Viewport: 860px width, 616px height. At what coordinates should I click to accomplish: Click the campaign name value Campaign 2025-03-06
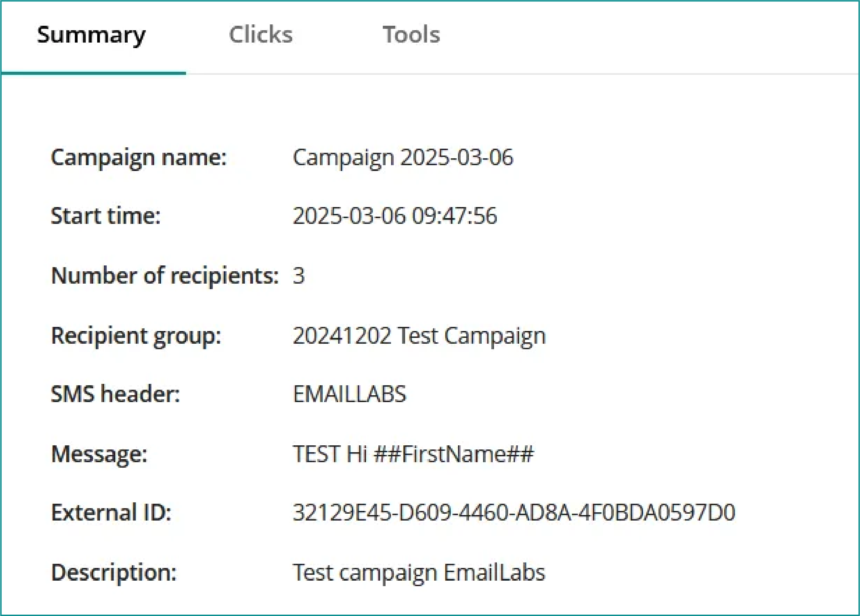pyautogui.click(x=403, y=157)
